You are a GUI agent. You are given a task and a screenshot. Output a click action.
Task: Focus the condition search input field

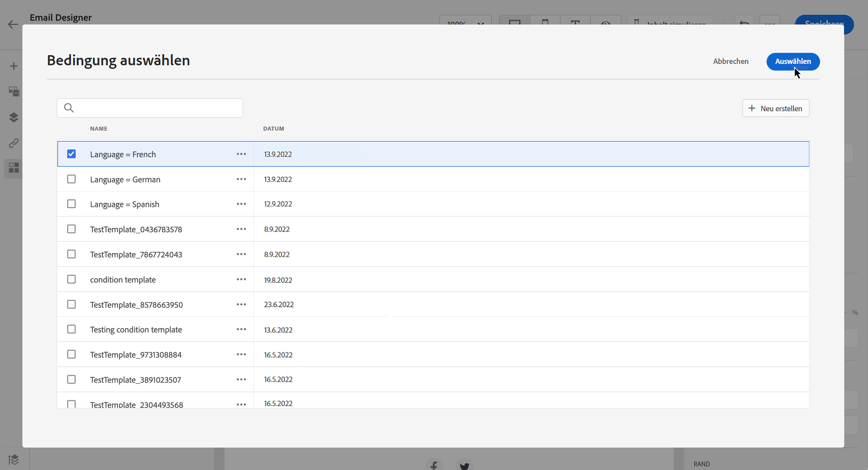[x=156, y=108]
